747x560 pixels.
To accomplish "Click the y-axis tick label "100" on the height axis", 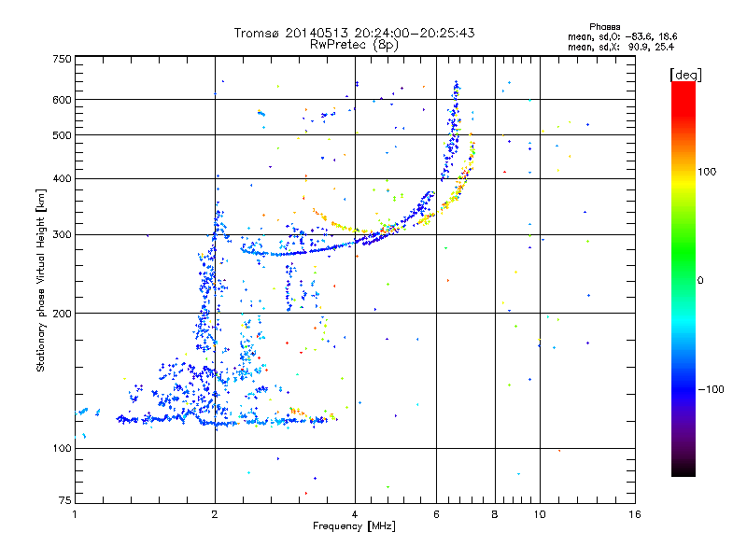I will tap(62, 448).
